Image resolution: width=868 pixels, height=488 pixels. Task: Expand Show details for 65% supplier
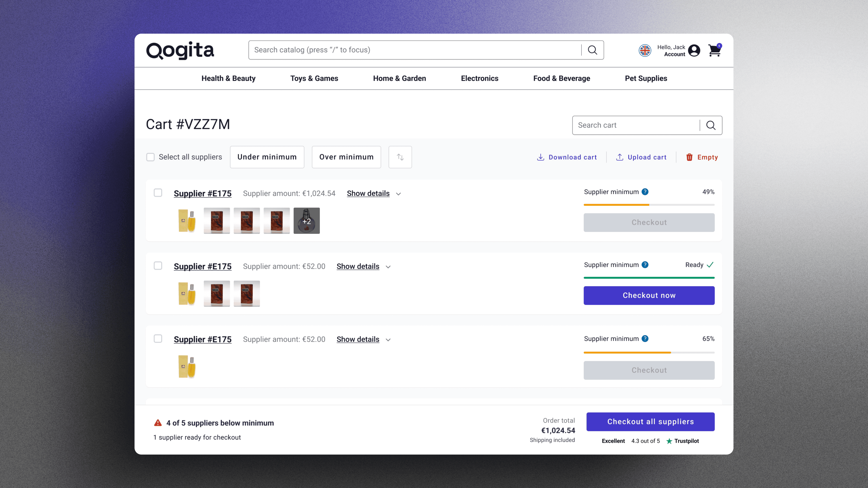click(358, 339)
